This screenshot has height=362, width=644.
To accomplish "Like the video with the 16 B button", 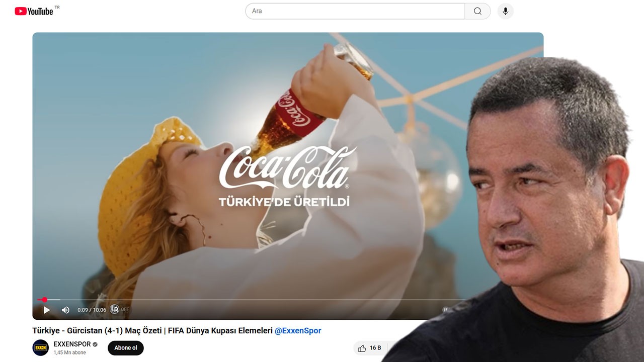I will 369,348.
